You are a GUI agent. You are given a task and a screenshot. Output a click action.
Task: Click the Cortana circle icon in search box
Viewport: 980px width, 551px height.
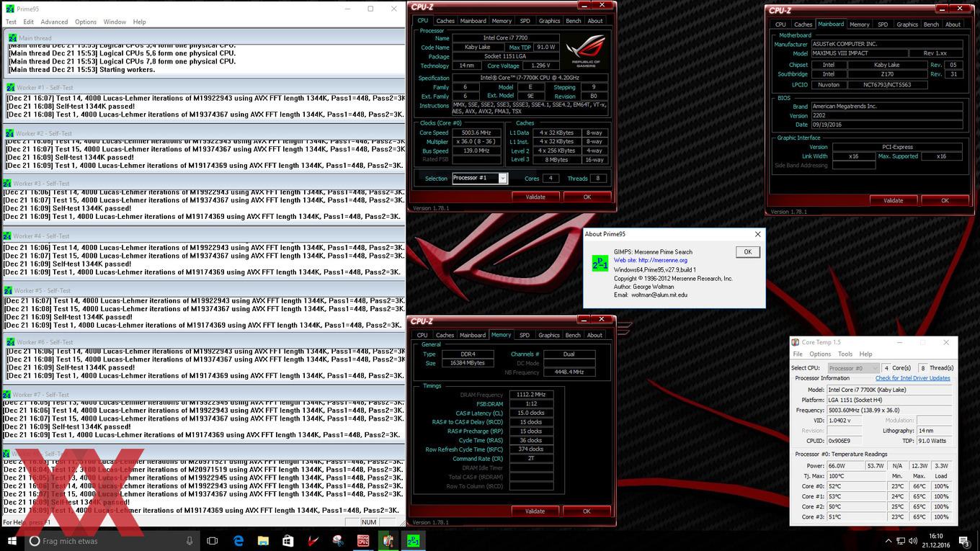pos(35,541)
